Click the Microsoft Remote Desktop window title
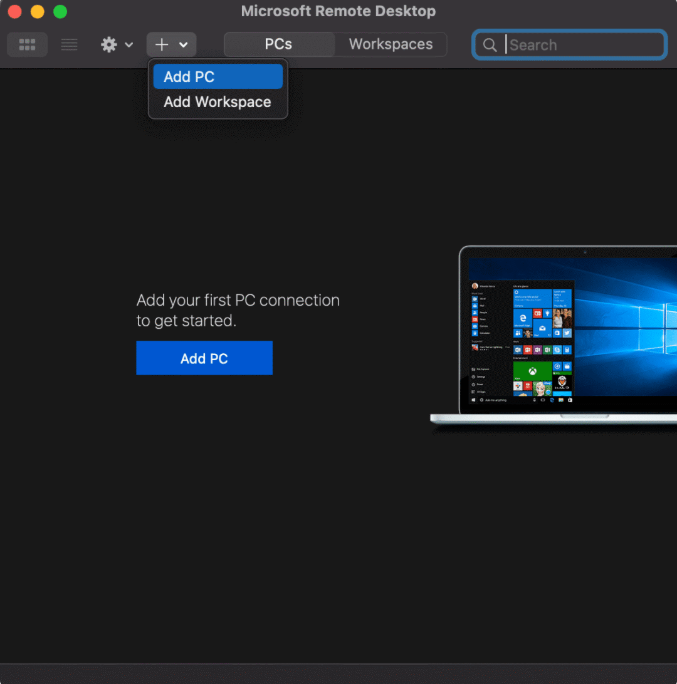This screenshot has width=677, height=684. [x=338, y=12]
